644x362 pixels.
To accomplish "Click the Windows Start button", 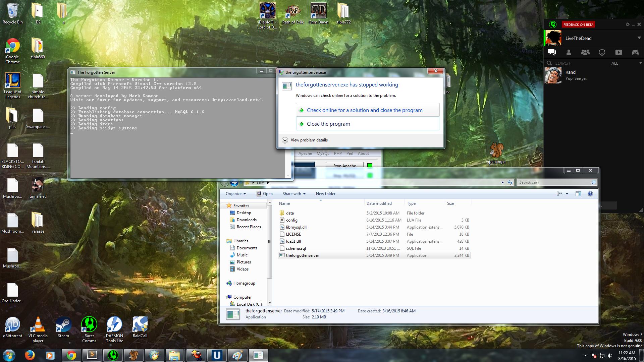I will [x=9, y=355].
